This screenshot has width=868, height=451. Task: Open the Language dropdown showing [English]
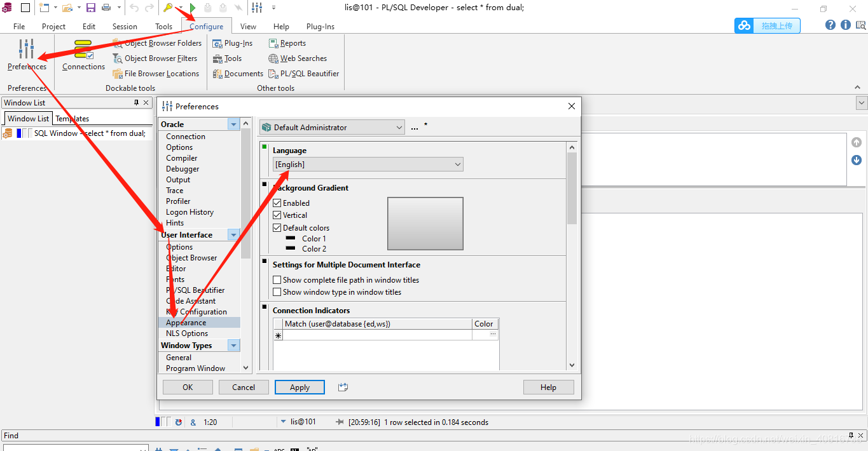pos(368,165)
